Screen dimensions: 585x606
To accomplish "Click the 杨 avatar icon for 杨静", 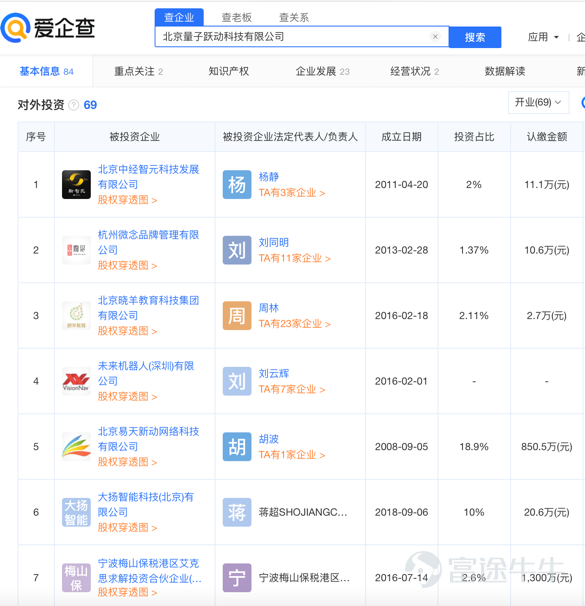I will (237, 185).
